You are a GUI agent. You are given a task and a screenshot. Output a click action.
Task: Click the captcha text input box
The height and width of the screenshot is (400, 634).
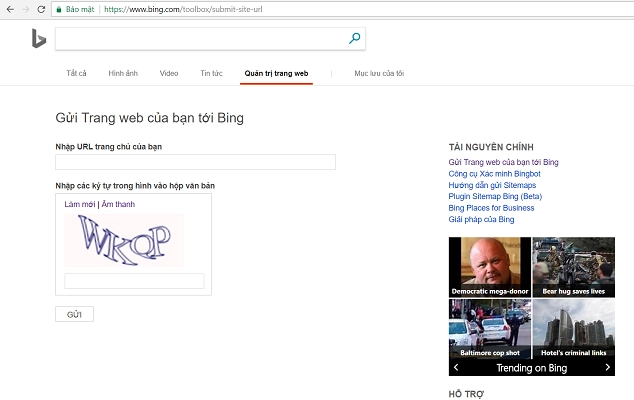click(x=134, y=281)
